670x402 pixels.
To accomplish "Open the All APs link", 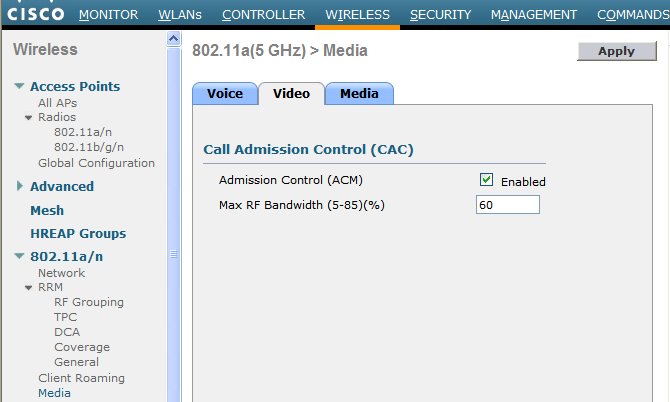I will (x=57, y=103).
